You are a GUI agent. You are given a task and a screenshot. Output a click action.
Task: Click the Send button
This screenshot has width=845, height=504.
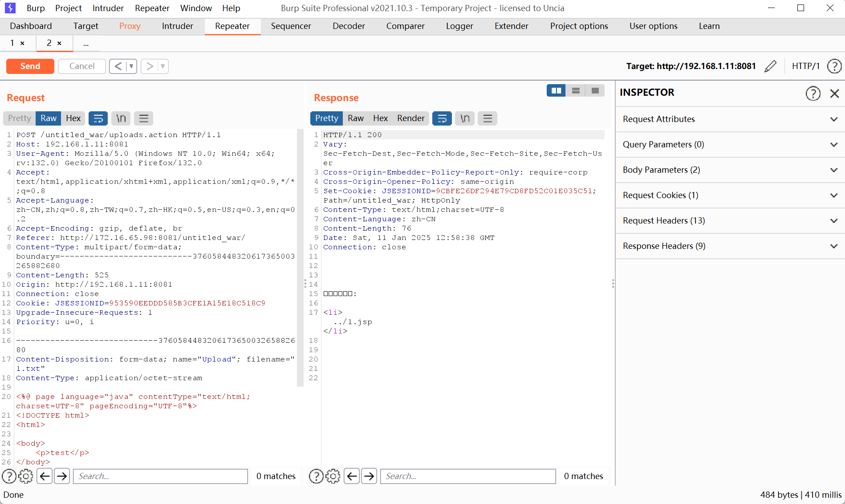pos(30,66)
